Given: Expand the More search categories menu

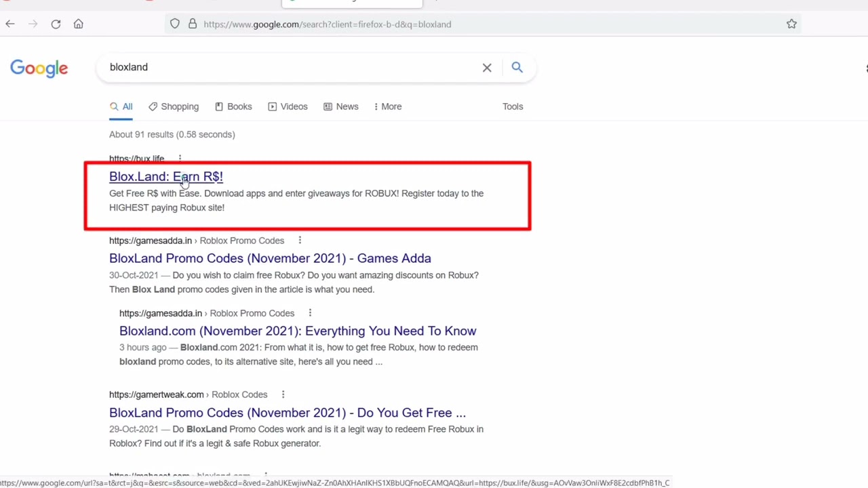Looking at the screenshot, I should point(388,107).
